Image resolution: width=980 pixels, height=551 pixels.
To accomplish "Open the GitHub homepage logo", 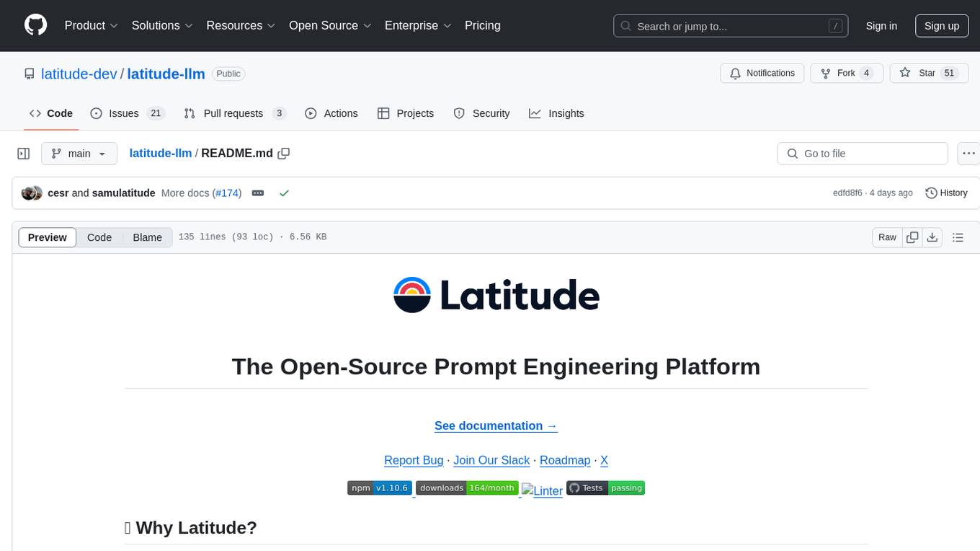I will point(36,25).
